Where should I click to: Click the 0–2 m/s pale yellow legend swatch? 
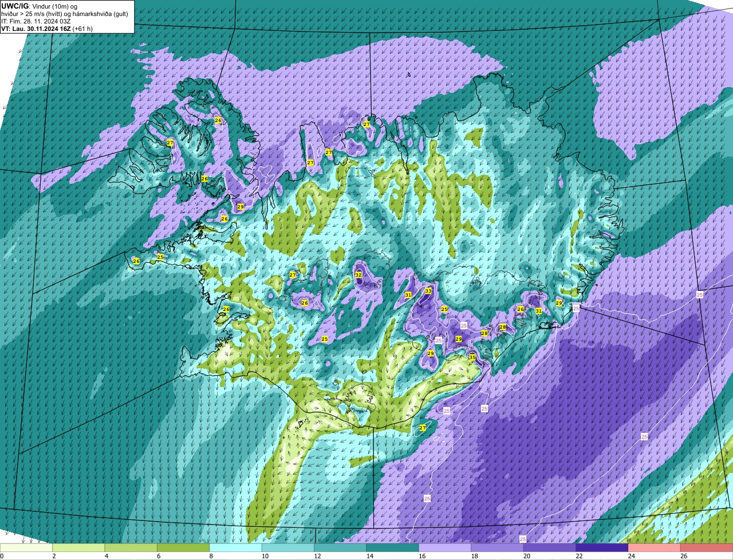pos(26,548)
